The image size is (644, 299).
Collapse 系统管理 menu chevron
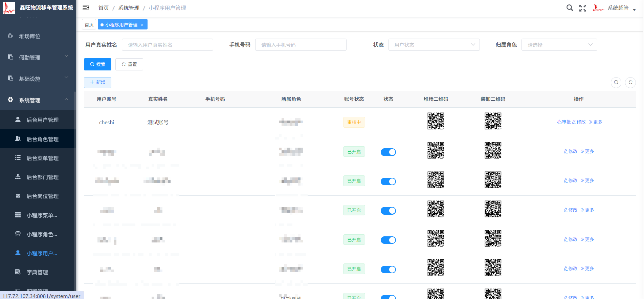click(66, 99)
